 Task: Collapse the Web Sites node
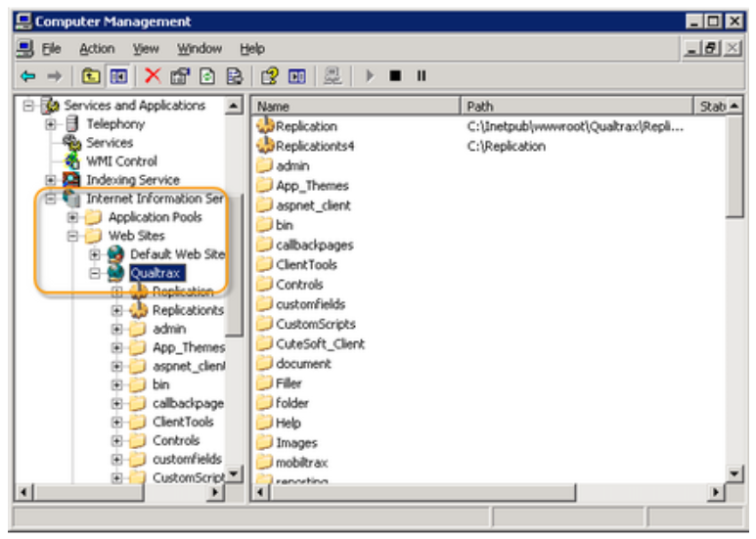click(x=72, y=236)
